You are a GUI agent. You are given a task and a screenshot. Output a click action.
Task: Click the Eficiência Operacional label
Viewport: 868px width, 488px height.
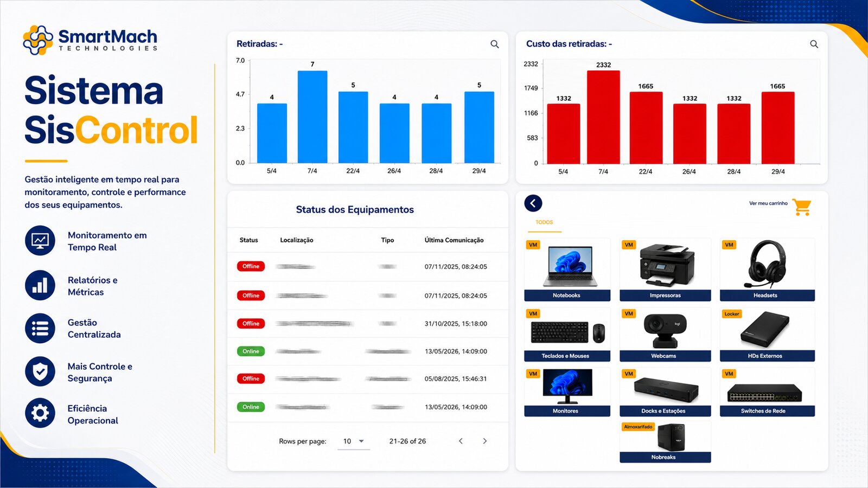pos(93,414)
